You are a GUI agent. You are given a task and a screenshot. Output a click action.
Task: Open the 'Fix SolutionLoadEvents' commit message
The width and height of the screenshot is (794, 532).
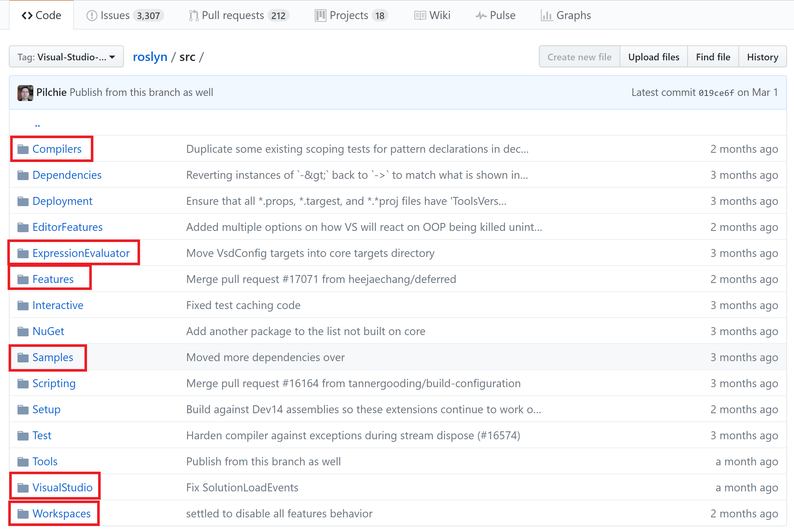click(242, 488)
